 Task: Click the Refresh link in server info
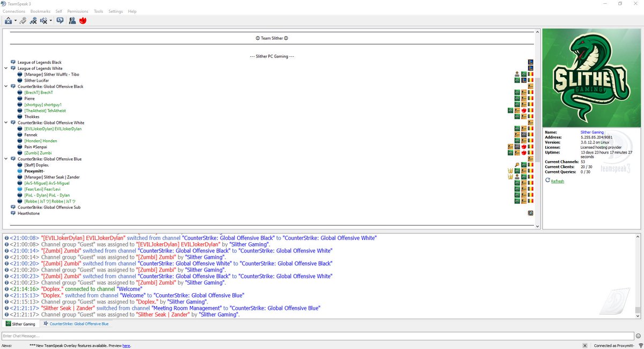(558, 181)
